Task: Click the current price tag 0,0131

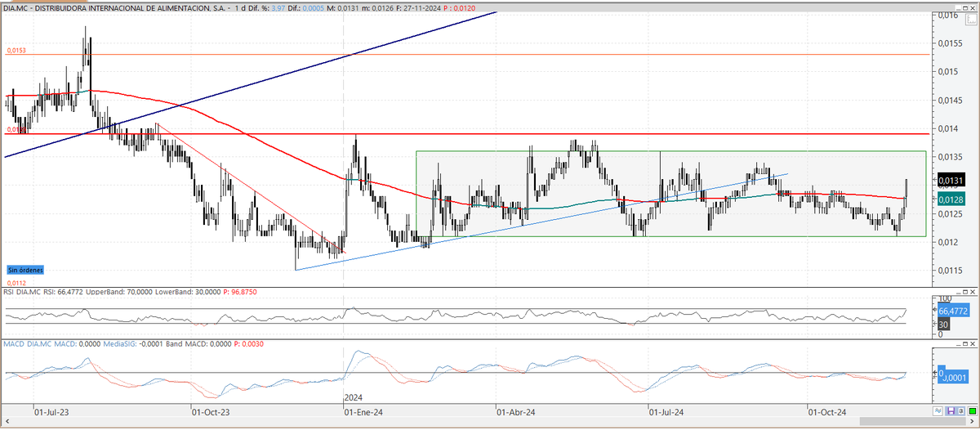Action: pyautogui.click(x=952, y=180)
